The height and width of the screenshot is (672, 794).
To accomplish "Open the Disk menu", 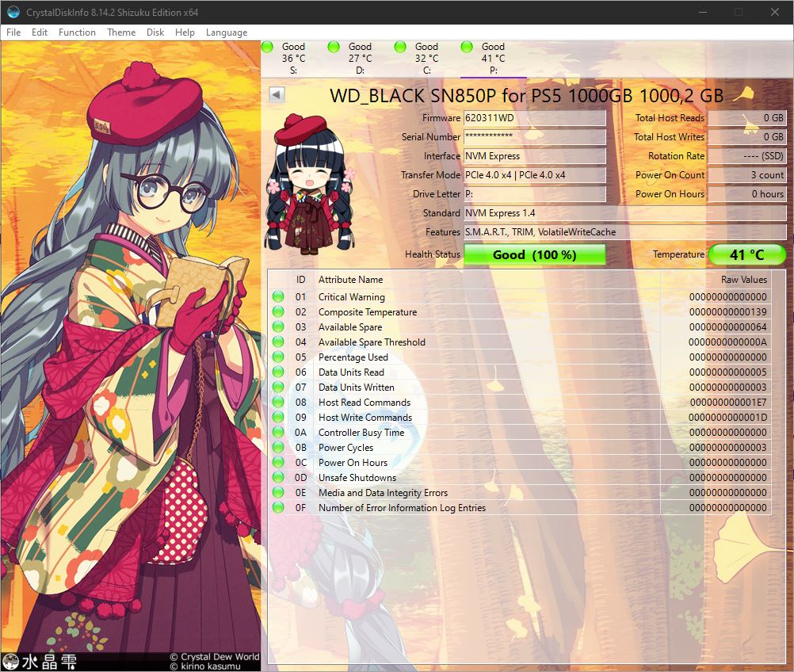I will pos(155,32).
